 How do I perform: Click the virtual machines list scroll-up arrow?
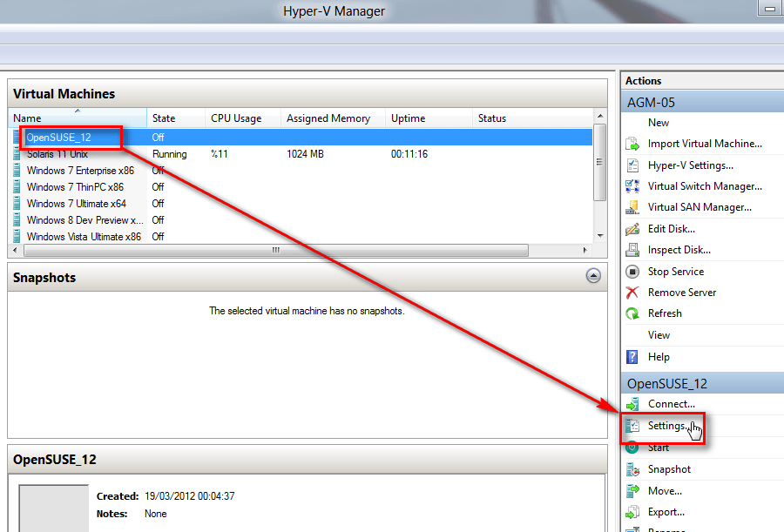[600, 116]
